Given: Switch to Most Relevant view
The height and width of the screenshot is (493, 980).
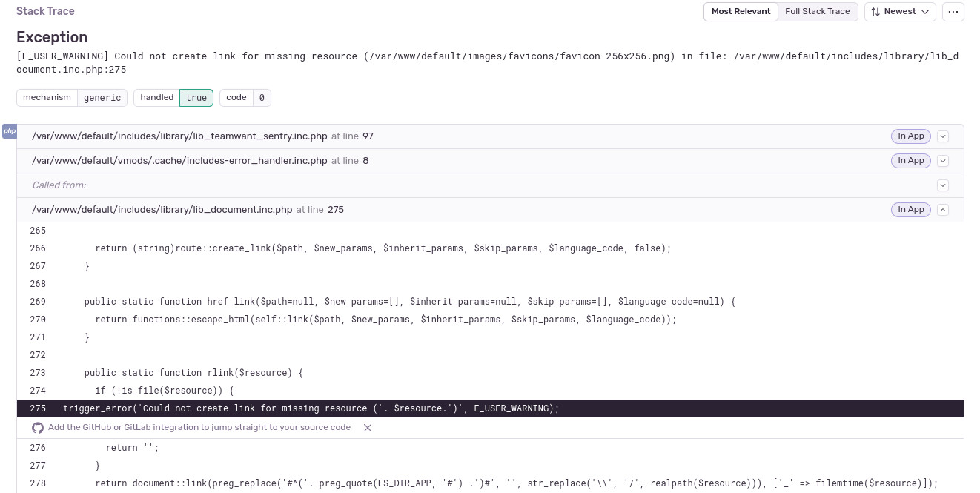Looking at the screenshot, I should tap(741, 12).
